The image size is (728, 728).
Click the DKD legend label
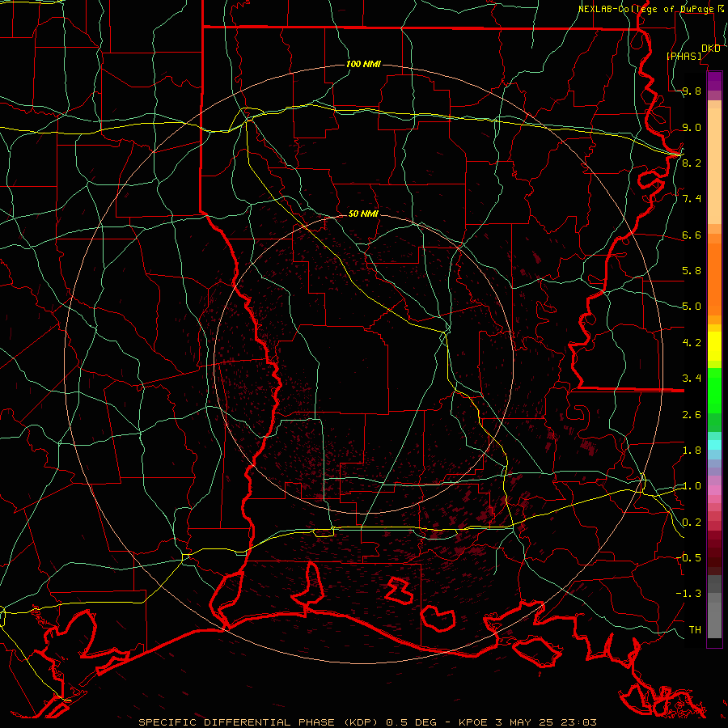point(711,49)
